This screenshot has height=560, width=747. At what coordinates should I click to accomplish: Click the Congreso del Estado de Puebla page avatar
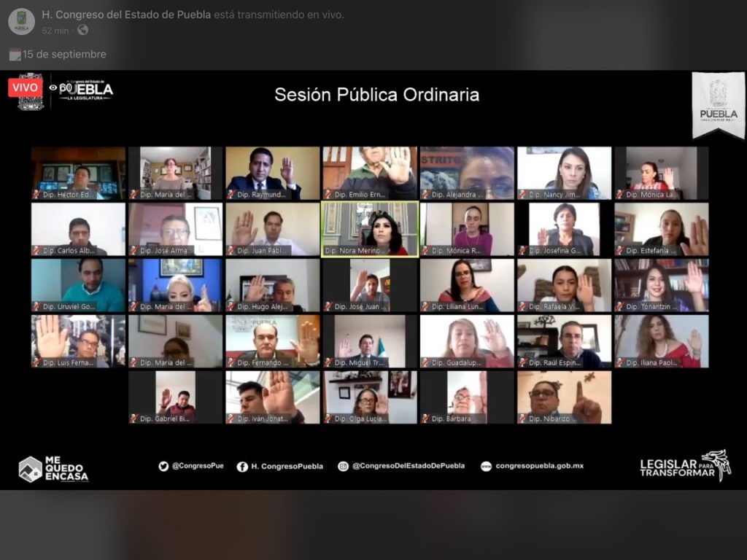21,21
